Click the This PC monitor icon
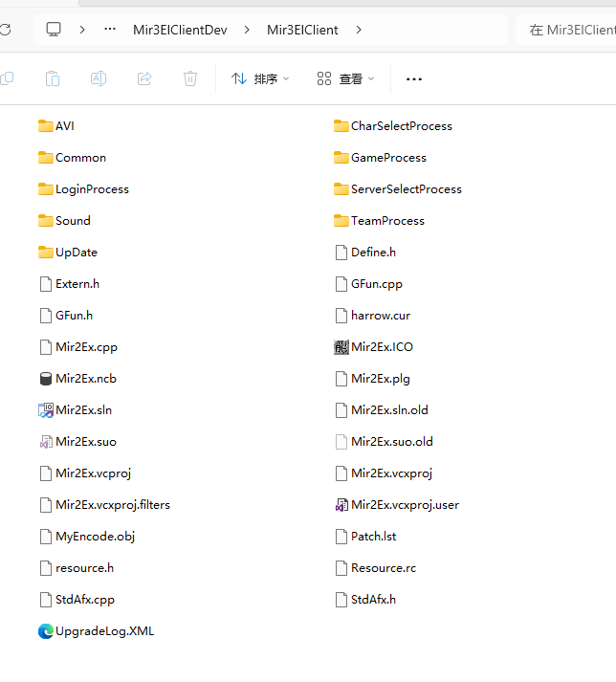The width and height of the screenshot is (616, 682). (54, 30)
